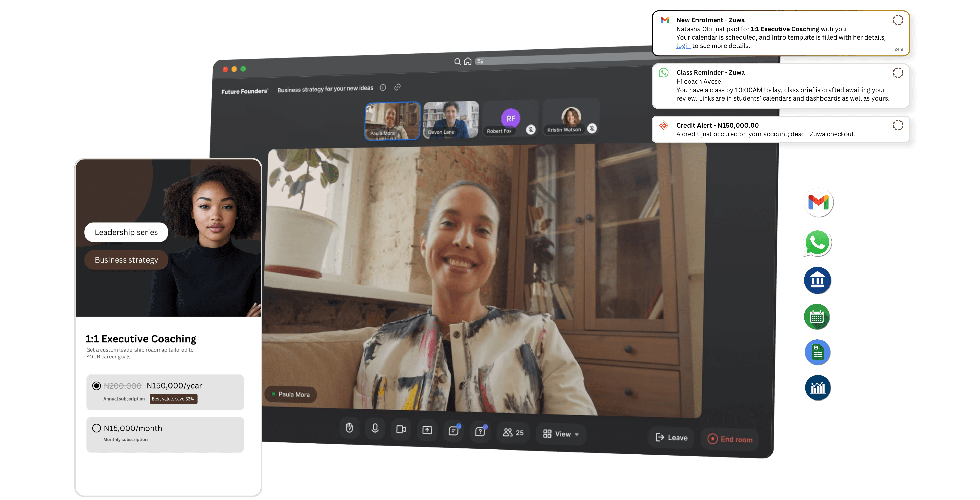Open the spreadsheet integration icon
The width and height of the screenshot is (980, 500).
(817, 352)
